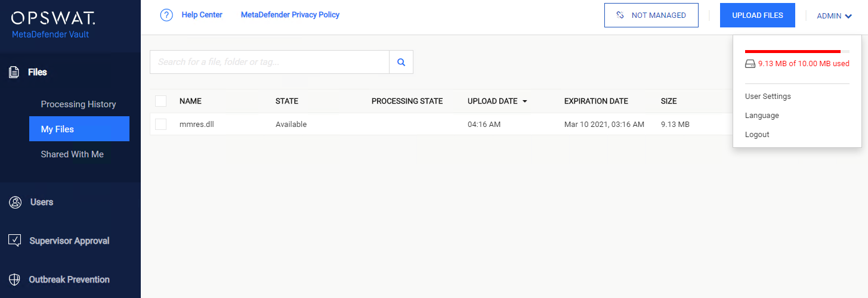The image size is (868, 298).
Task: Click the Supervisor Approval checkmark icon
Action: click(x=15, y=241)
